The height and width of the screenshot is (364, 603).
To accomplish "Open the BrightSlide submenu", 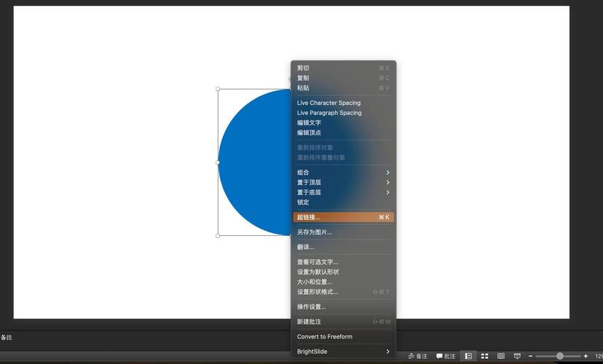I will 343,352.
